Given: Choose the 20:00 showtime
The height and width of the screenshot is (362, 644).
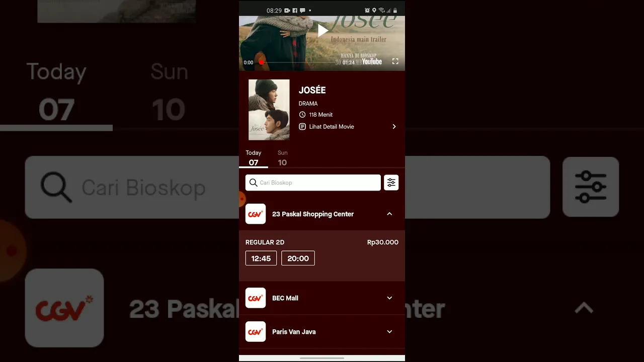Looking at the screenshot, I should point(298,258).
